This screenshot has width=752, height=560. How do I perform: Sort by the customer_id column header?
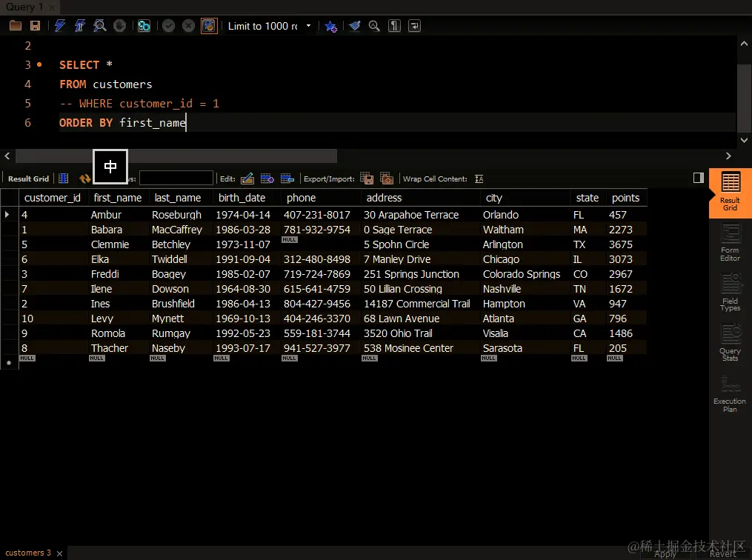pos(53,198)
